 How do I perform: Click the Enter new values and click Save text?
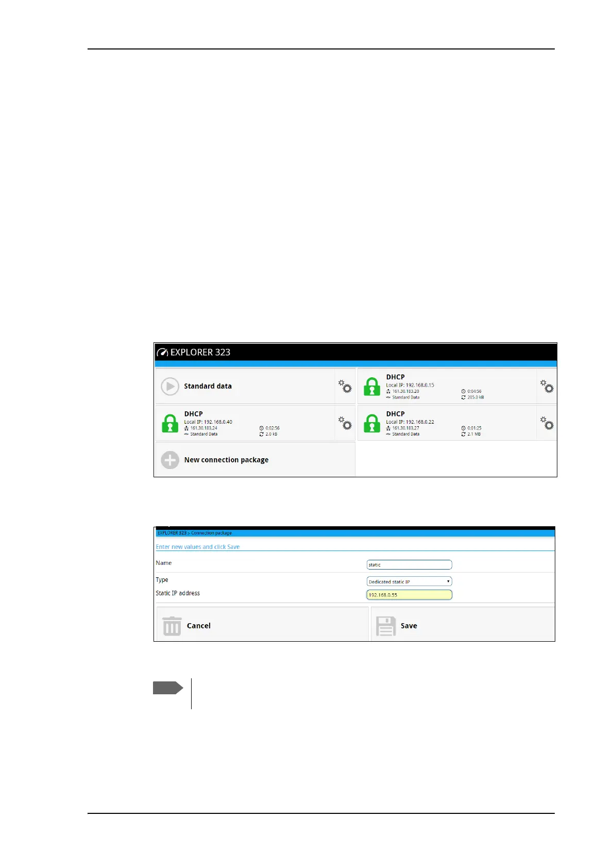[x=198, y=547]
